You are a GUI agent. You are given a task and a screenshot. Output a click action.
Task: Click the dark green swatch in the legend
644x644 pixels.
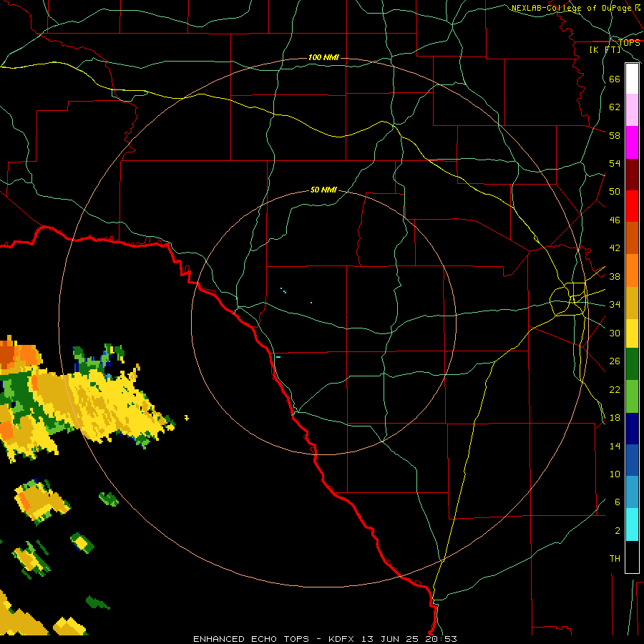632,364
